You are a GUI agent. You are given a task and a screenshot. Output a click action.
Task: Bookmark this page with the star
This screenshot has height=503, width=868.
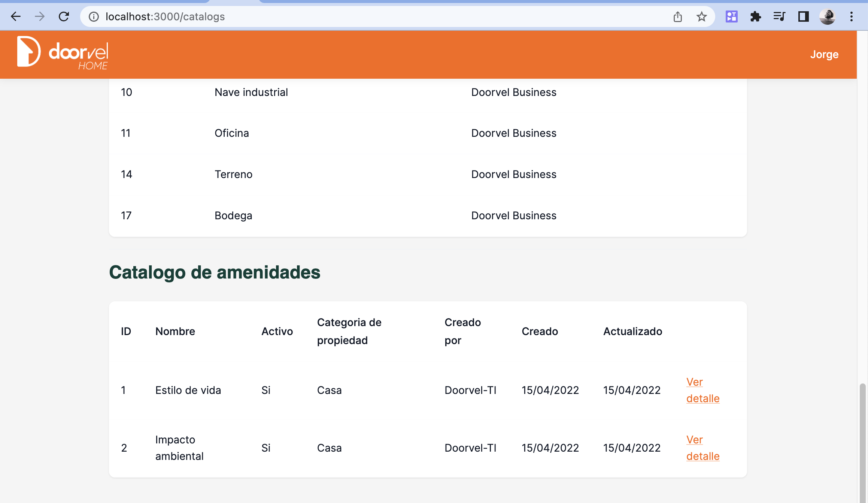pos(701,16)
